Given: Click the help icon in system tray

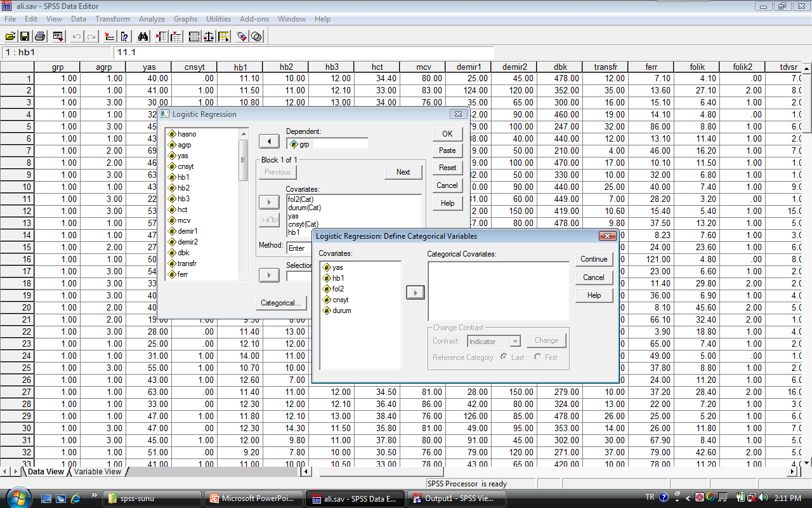Looking at the screenshot, I should (x=664, y=497).
